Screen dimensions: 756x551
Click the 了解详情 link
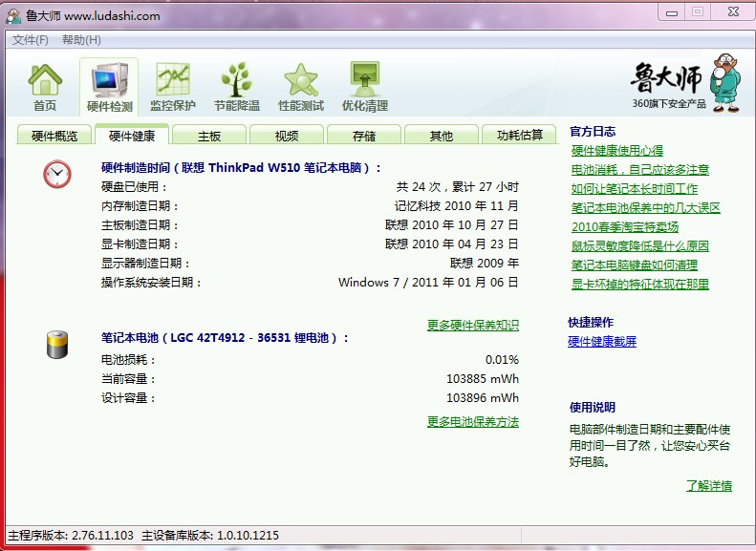709,485
